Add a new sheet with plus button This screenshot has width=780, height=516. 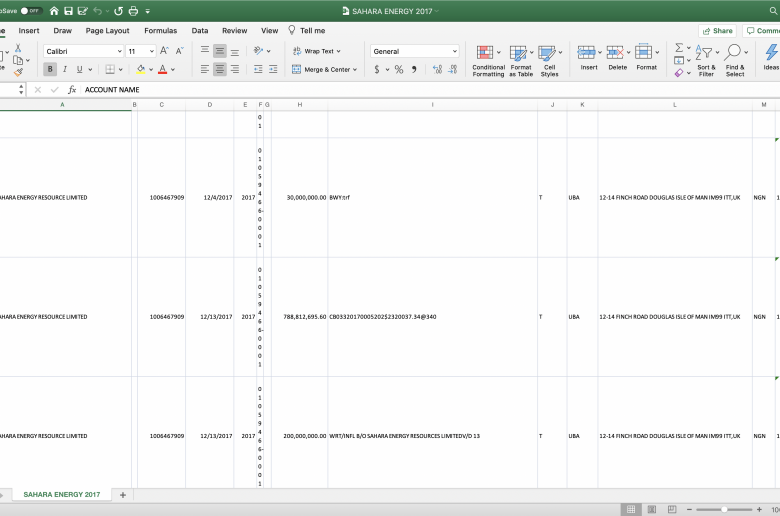coord(123,495)
